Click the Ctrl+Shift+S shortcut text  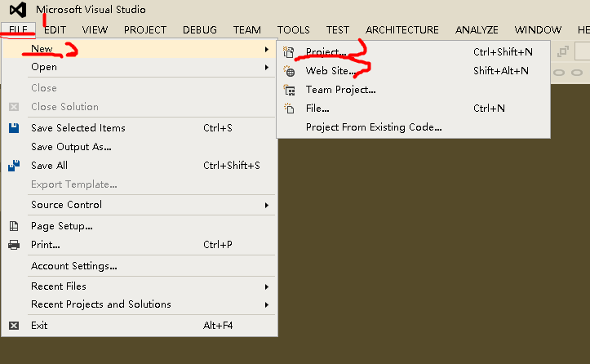pos(232,166)
